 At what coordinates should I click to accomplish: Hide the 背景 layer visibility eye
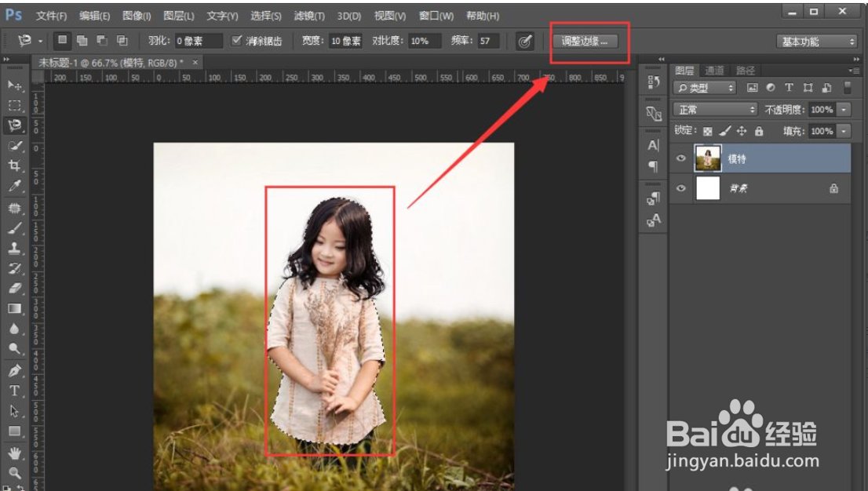click(681, 188)
